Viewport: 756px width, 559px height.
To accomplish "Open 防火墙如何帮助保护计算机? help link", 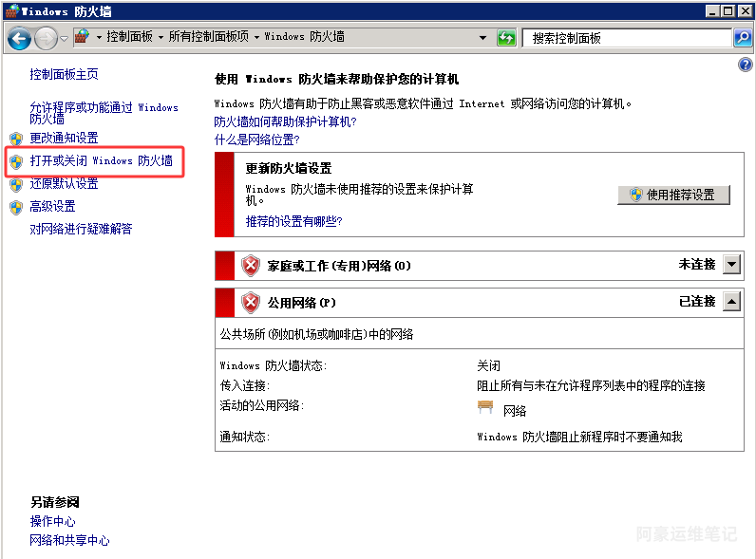I will pos(285,121).
